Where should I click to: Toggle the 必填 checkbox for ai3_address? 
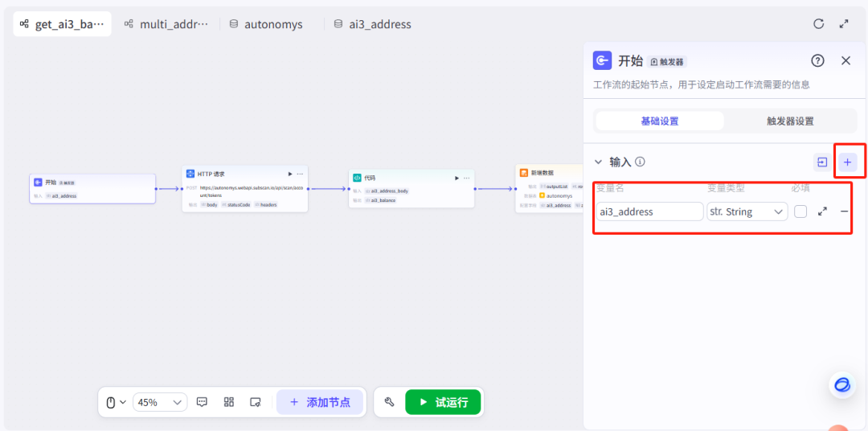pyautogui.click(x=800, y=211)
